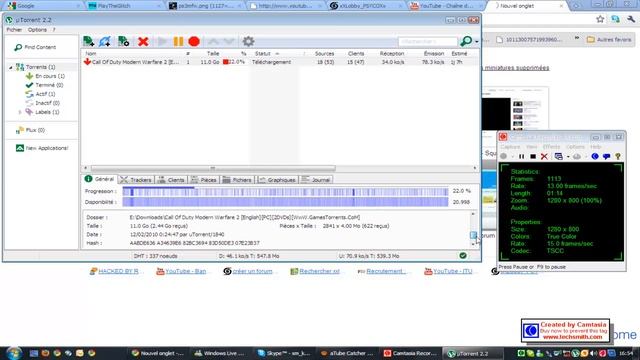This screenshot has width=640, height=360.
Task: Switch to the Fichiers tab
Action: tap(238, 180)
